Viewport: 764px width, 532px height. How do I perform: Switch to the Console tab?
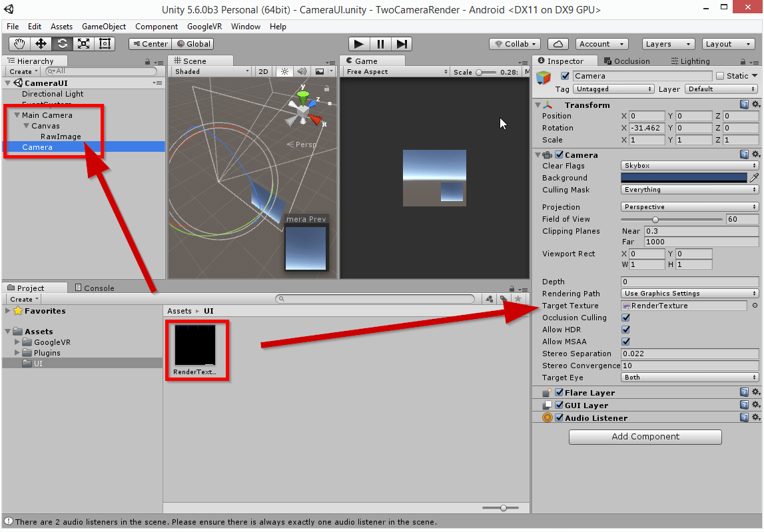point(94,288)
